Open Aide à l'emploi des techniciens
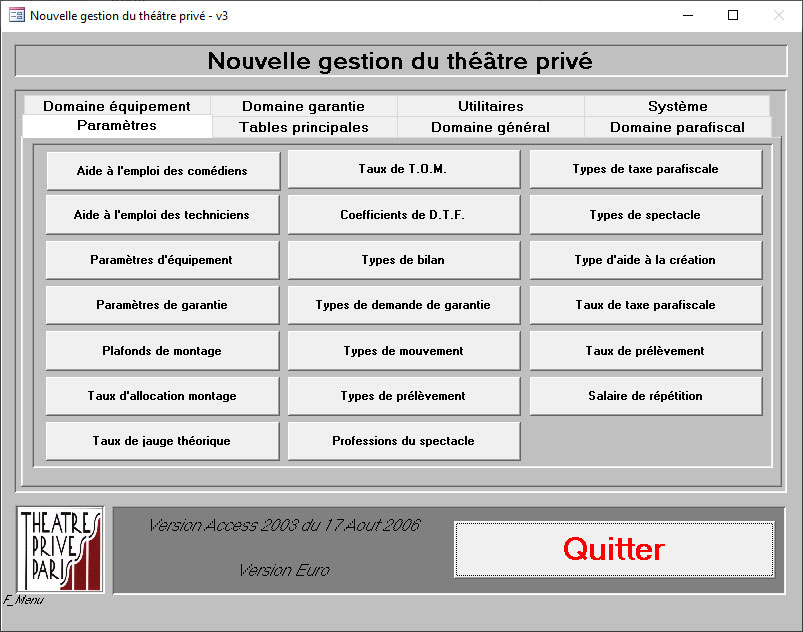This screenshot has width=803, height=632. coord(162,215)
